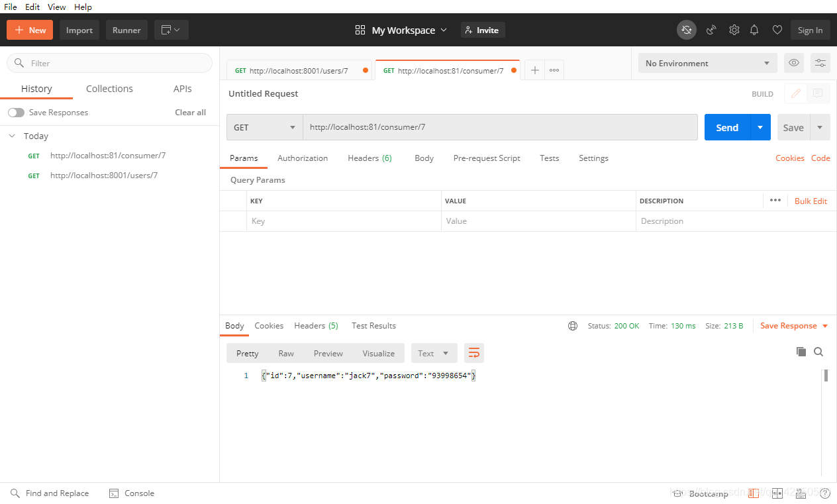Open Save button dropdown arrow
The height and width of the screenshot is (504, 837).
click(x=820, y=127)
